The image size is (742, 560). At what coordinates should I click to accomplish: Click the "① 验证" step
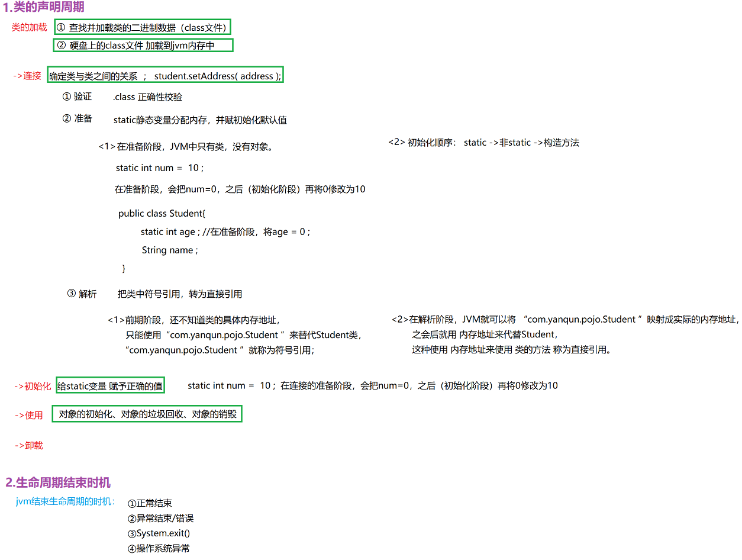(x=77, y=96)
